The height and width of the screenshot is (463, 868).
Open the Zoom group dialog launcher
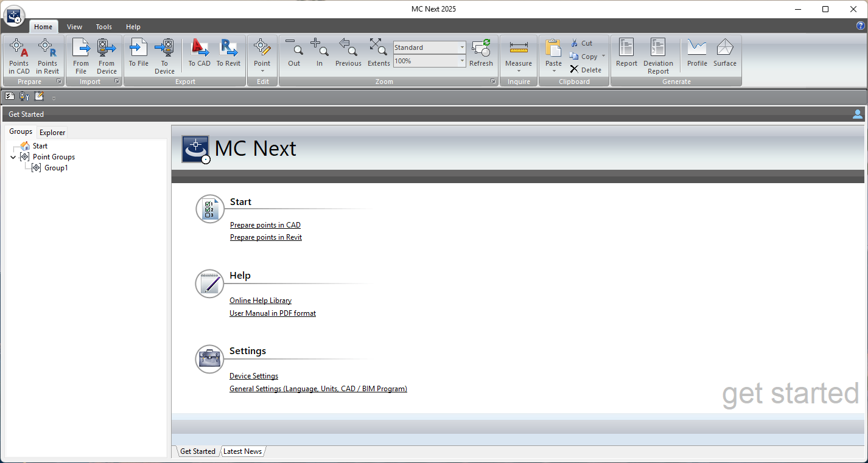pos(493,82)
